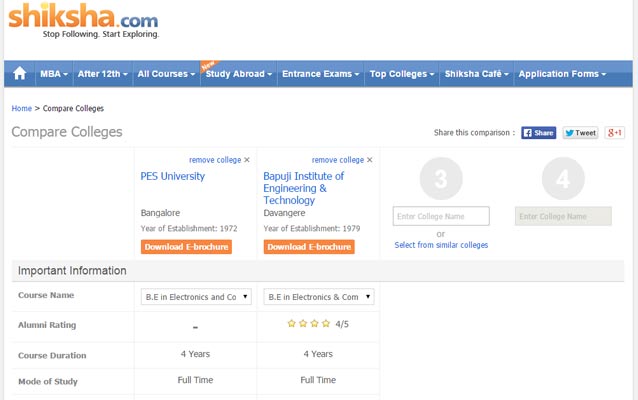
Task: Download E-brochure for PES University
Action: point(187,246)
